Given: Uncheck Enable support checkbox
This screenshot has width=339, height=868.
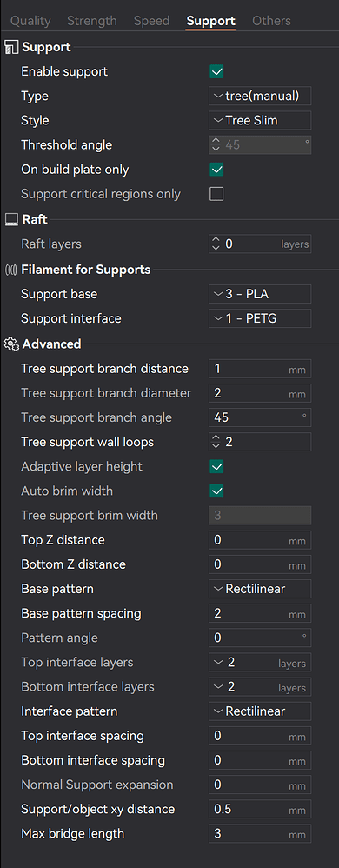Looking at the screenshot, I should click(x=216, y=72).
